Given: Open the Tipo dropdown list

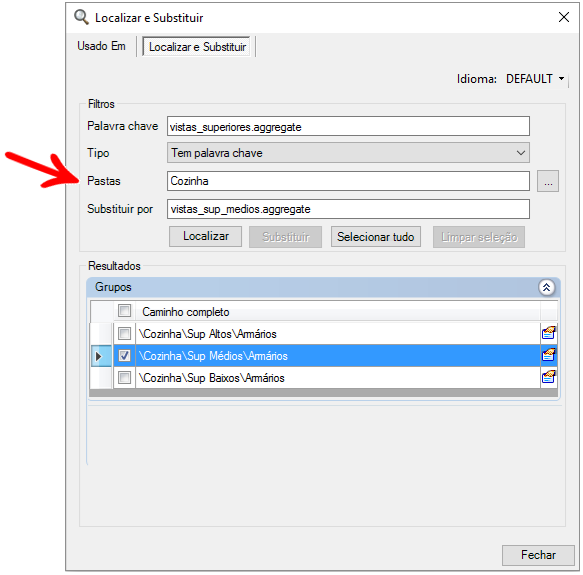Looking at the screenshot, I should click(348, 152).
